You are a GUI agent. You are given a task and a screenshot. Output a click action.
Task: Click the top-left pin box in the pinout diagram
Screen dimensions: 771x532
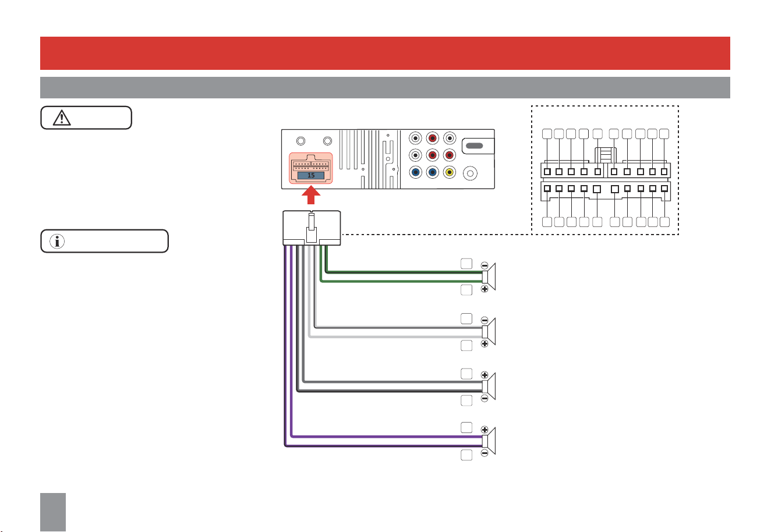[x=547, y=134]
